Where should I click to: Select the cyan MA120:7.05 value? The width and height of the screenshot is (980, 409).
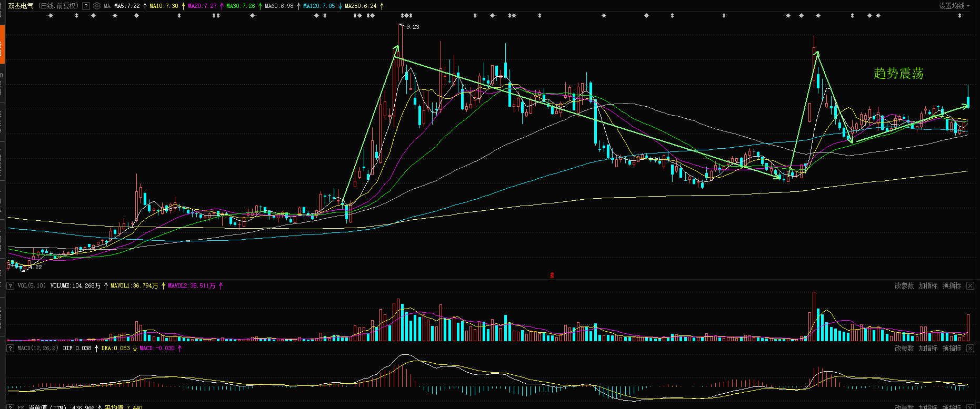[x=319, y=6]
